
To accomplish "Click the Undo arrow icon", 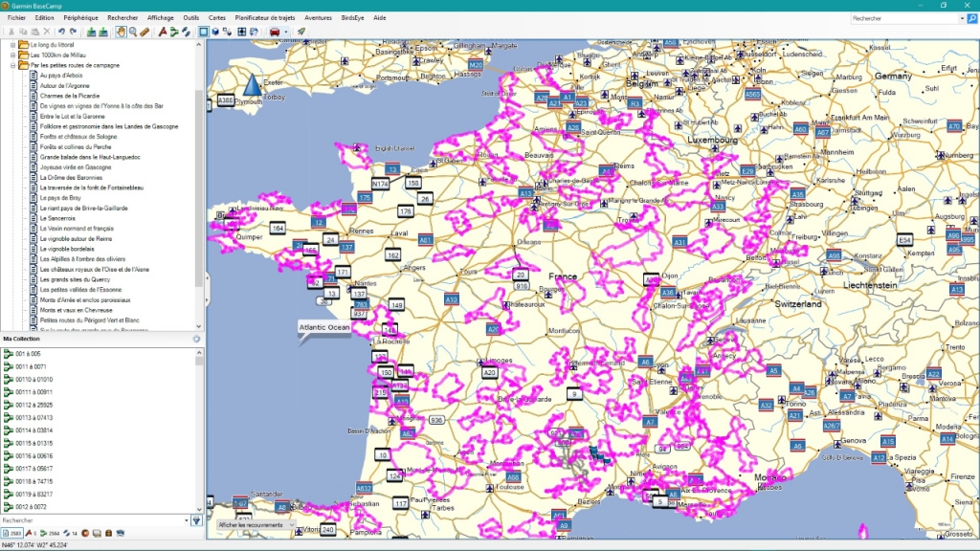I will [x=61, y=32].
